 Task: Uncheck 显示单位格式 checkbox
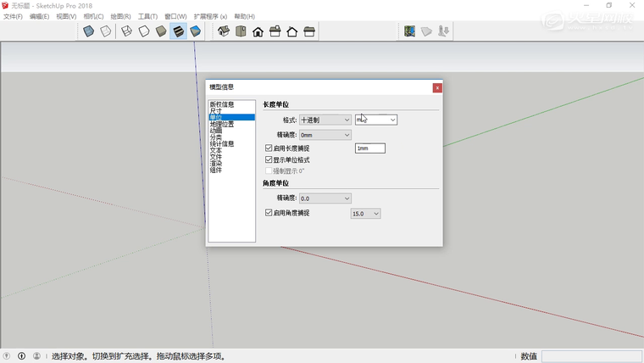point(269,159)
